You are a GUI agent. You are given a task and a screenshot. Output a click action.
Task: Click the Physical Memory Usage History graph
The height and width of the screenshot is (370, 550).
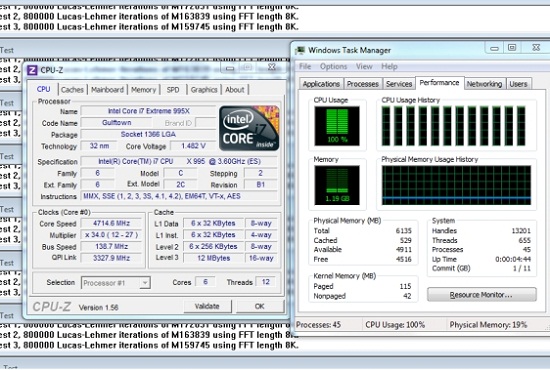(456, 185)
